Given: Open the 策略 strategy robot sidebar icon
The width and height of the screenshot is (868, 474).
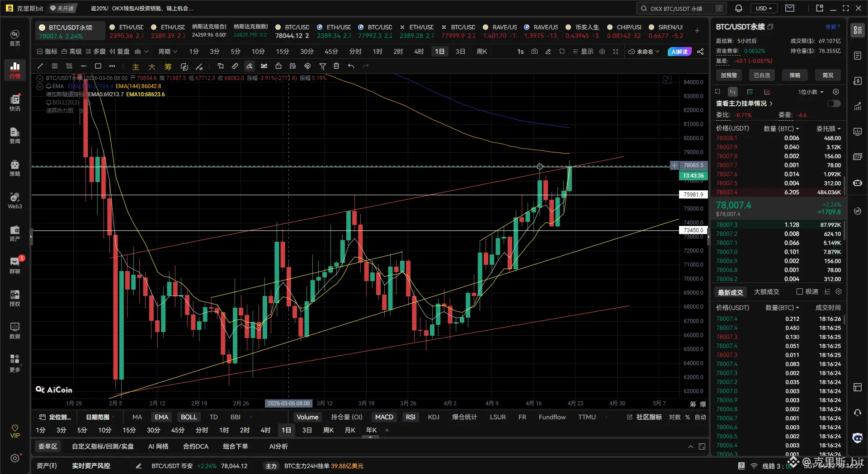Looking at the screenshot, I should pos(15,168).
